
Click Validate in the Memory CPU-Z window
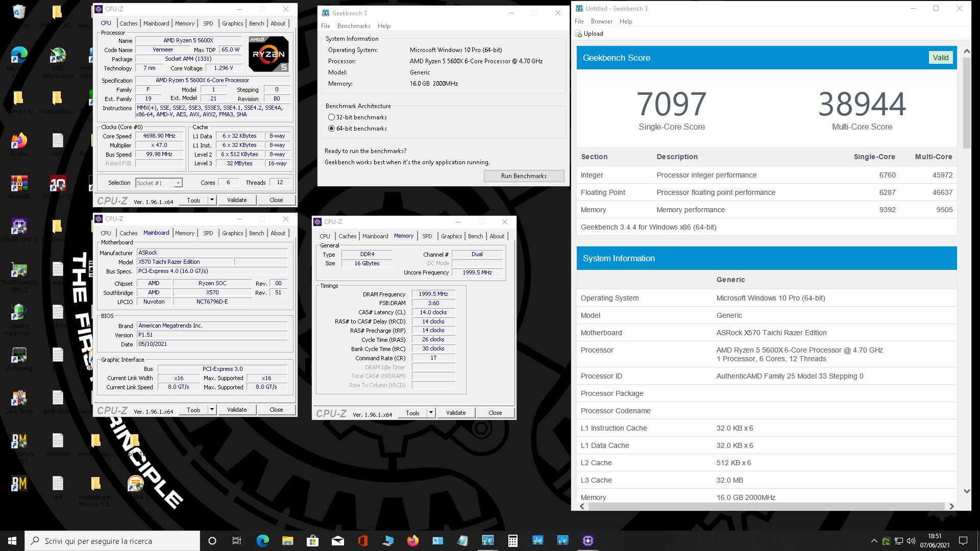coord(456,413)
